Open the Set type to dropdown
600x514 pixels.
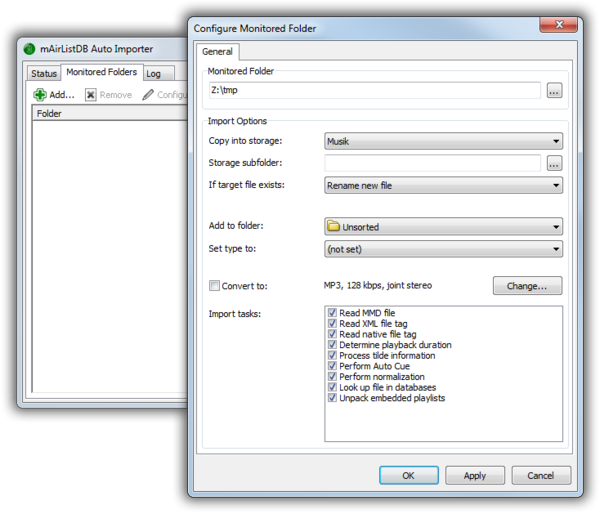(443, 249)
